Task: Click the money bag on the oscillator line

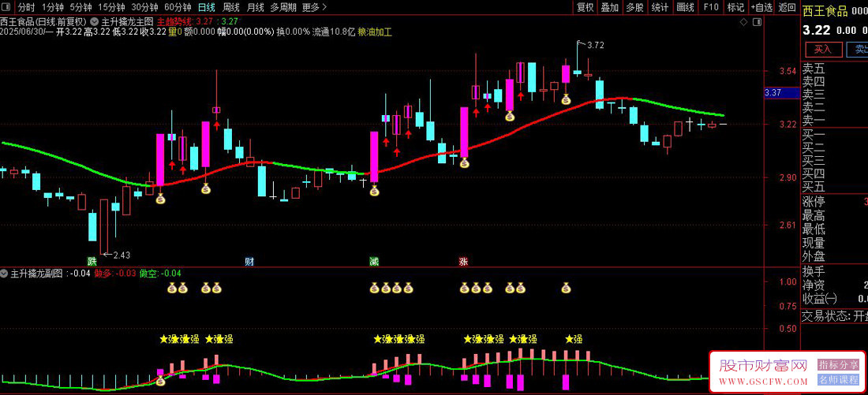Action: (x=160, y=381)
